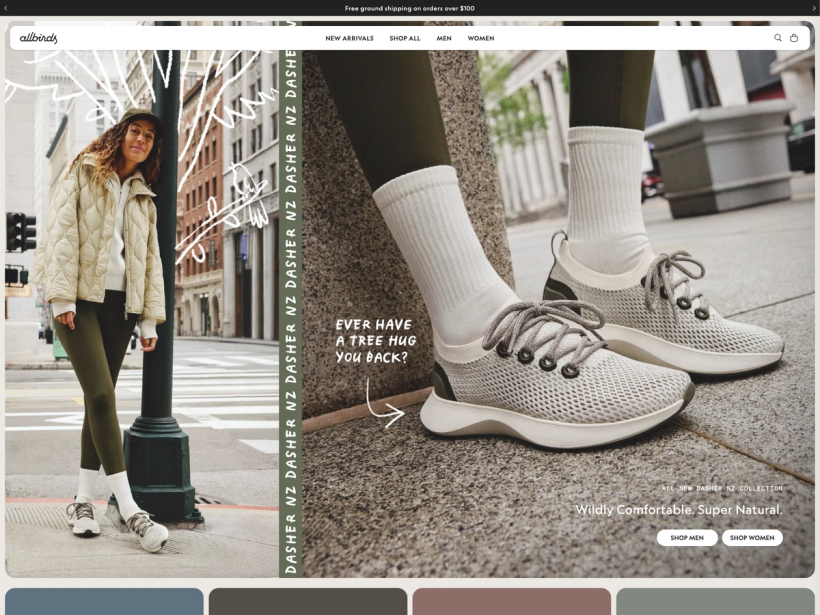820x615 pixels.
Task: Open the Women navigation item
Action: 481,38
